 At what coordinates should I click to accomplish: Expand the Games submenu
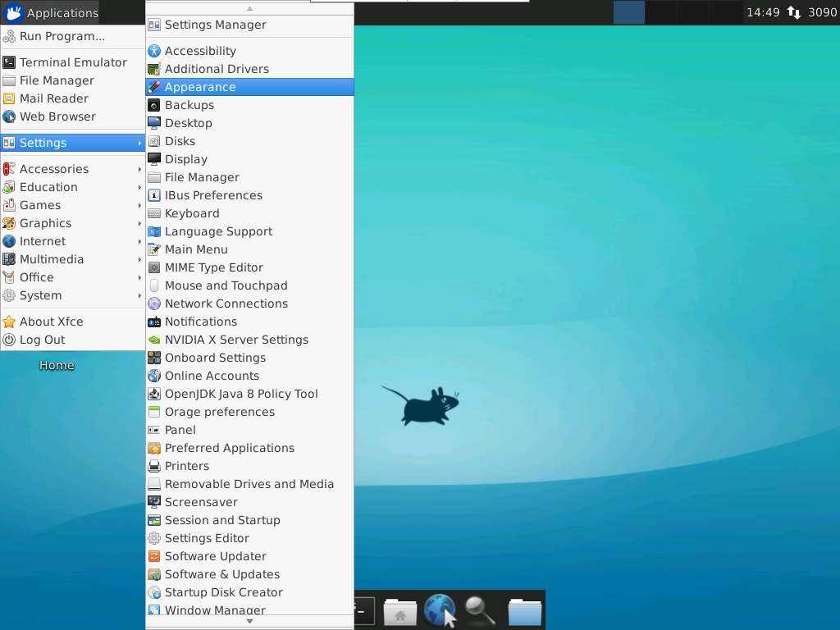tap(73, 205)
